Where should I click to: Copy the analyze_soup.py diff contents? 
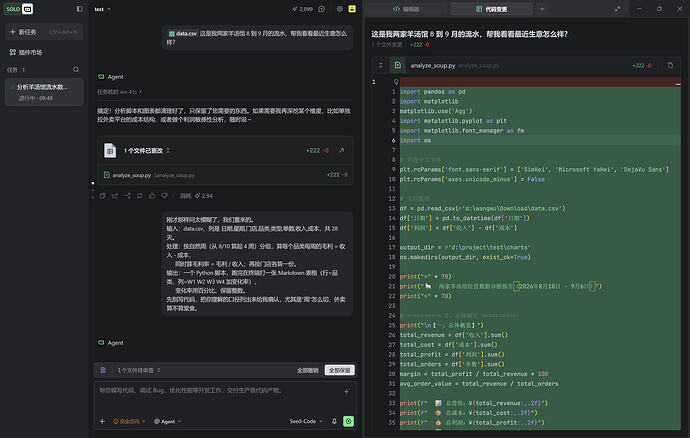coord(670,65)
